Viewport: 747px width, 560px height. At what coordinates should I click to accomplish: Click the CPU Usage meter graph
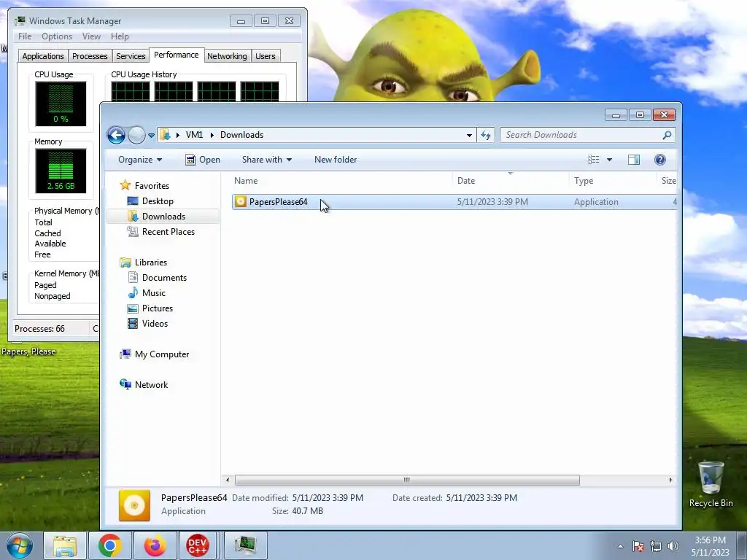pos(61,104)
